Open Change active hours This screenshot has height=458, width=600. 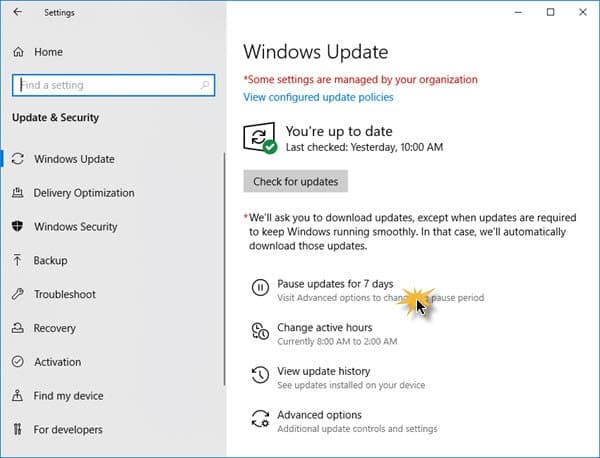click(x=324, y=328)
